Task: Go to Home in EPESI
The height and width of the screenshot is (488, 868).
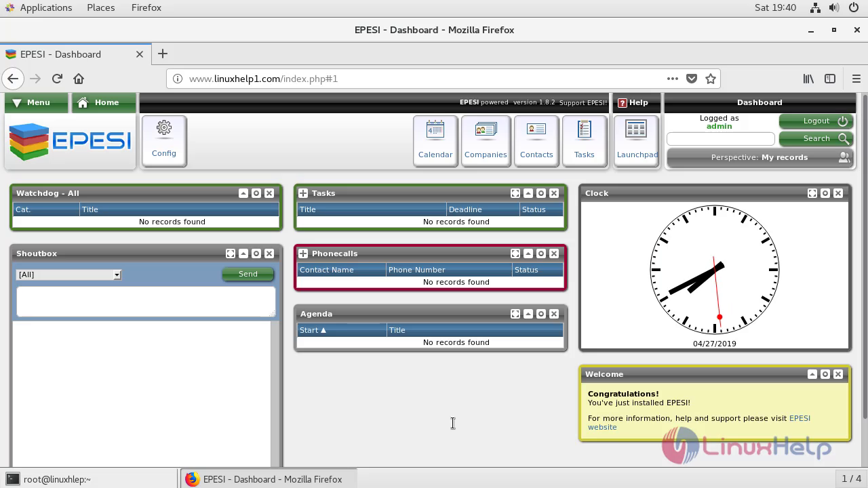Action: pyautogui.click(x=104, y=102)
